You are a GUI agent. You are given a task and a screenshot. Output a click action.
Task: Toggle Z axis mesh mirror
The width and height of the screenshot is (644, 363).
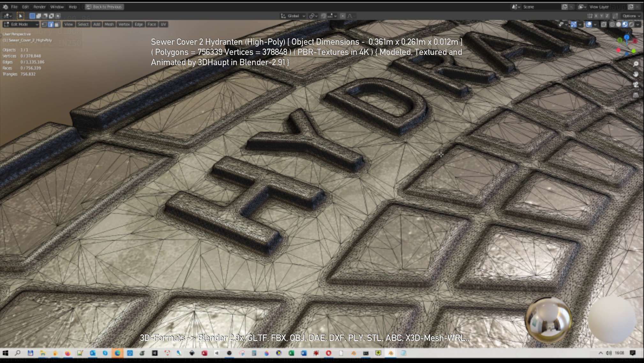pos(607,16)
